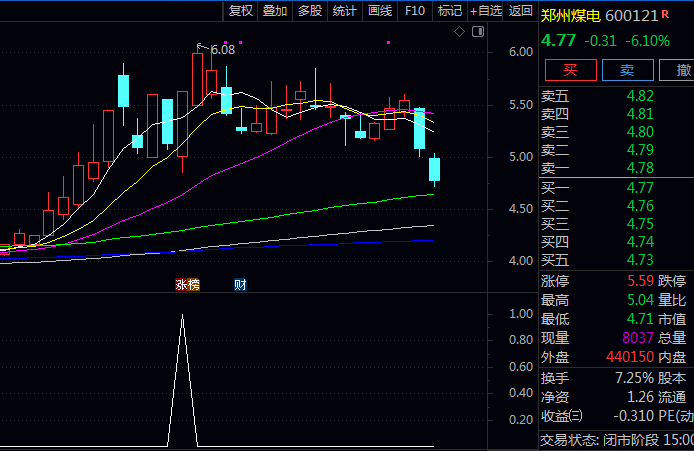Click the 财 financial marker icon
694x451 pixels.
(240, 285)
